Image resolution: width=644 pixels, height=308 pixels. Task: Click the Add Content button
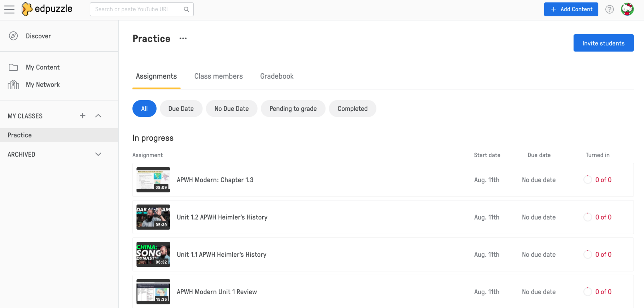point(571,9)
